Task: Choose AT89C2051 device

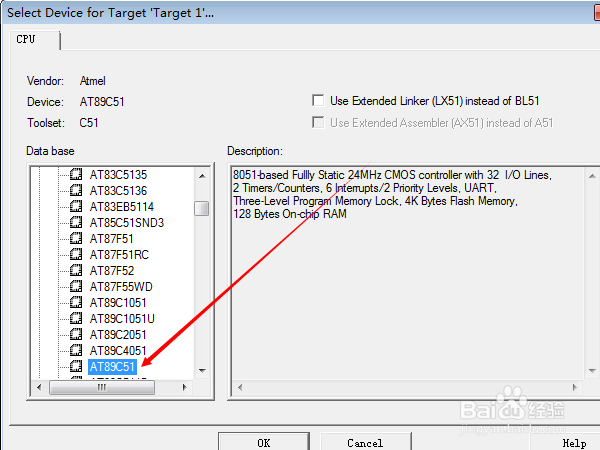Action: tap(118, 335)
